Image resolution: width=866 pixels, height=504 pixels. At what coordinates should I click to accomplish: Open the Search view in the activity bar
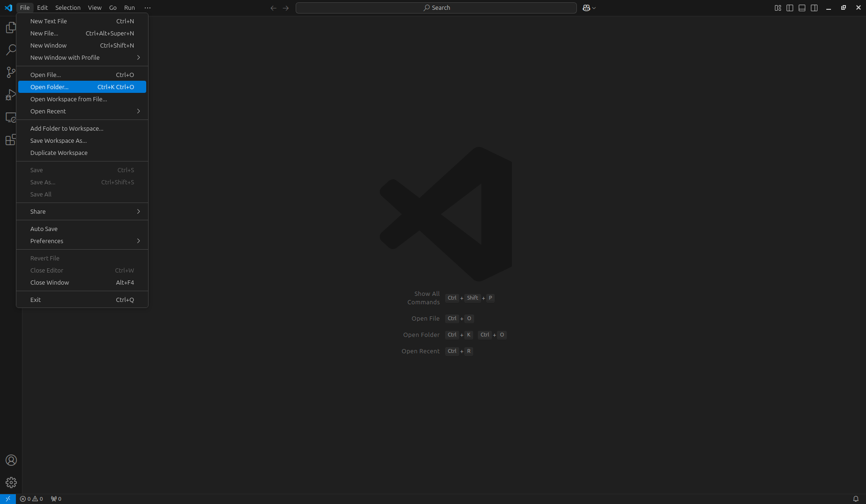pyautogui.click(x=11, y=50)
